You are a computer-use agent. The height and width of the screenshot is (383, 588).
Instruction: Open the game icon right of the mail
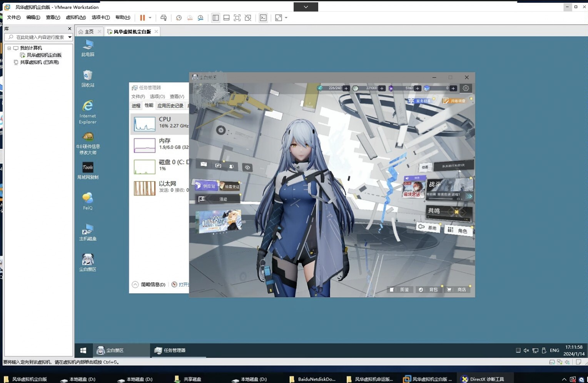coord(218,165)
